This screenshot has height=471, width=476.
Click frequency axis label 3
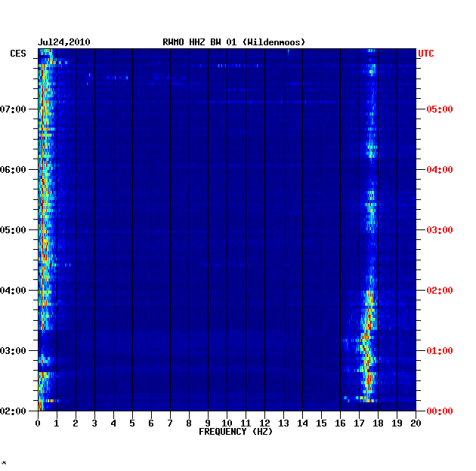(x=94, y=423)
